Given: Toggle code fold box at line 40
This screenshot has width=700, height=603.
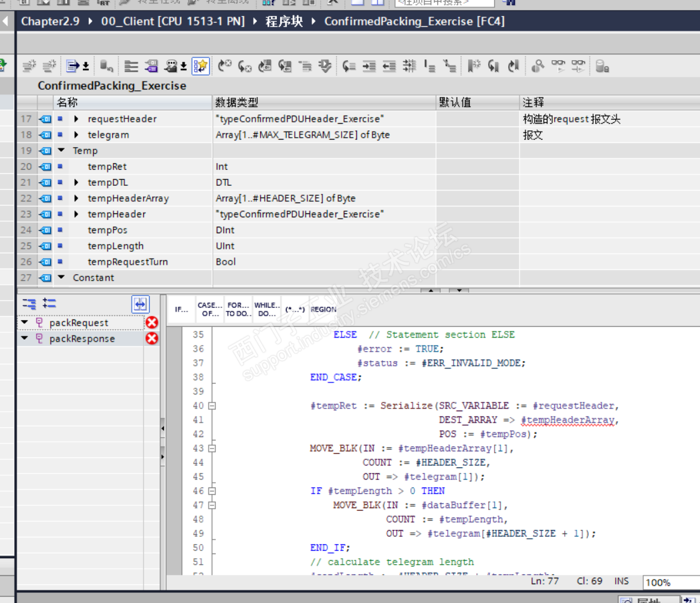Looking at the screenshot, I should tap(212, 406).
